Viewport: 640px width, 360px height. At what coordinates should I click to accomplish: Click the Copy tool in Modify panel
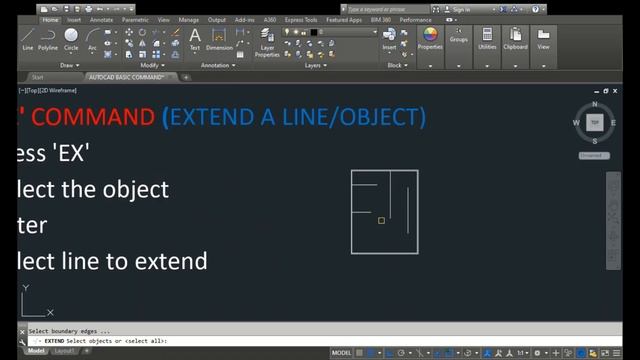[x=129, y=43]
